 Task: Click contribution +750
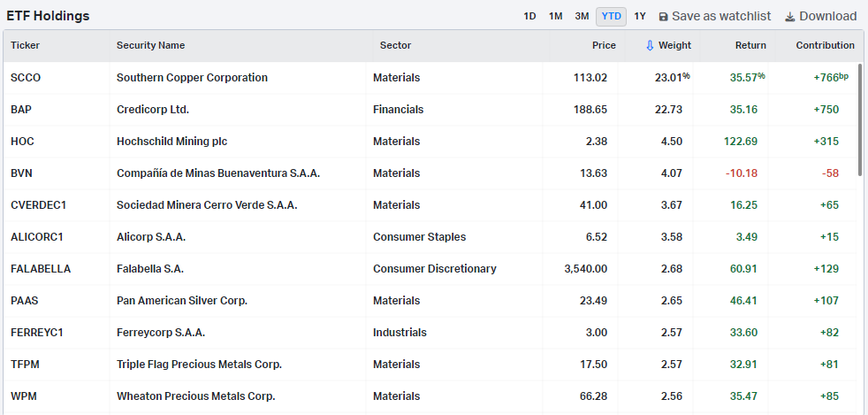point(826,110)
